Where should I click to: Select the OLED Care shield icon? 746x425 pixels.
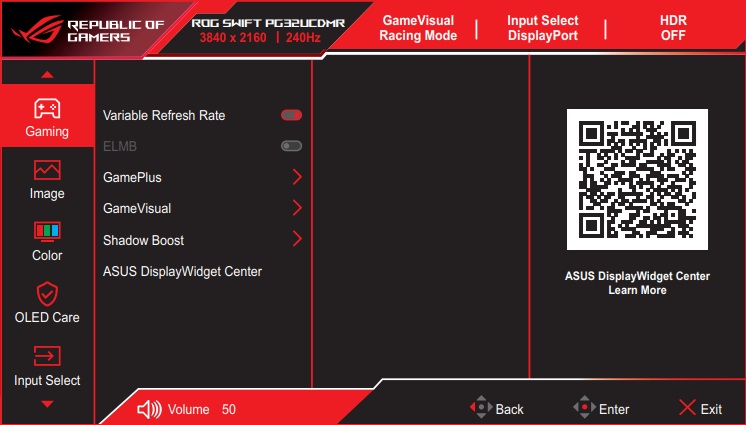coord(47,294)
